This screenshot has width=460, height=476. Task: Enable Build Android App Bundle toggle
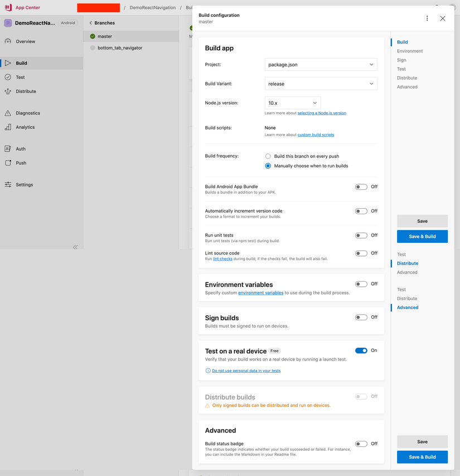point(361,187)
